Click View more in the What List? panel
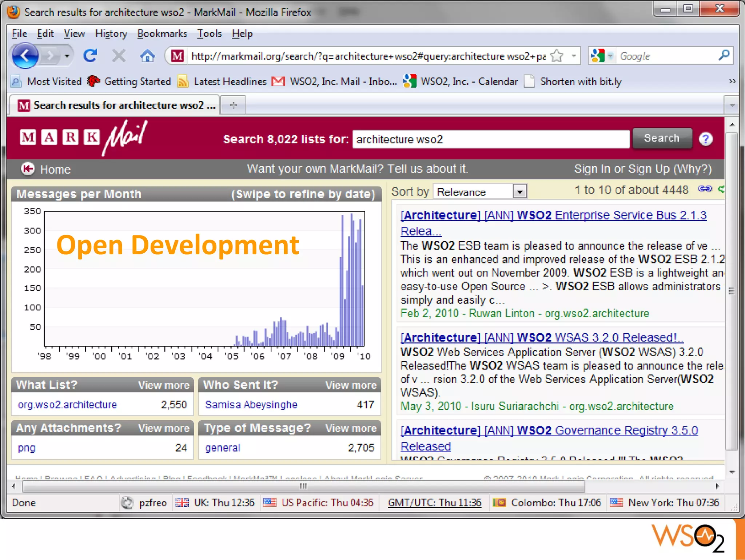Viewport: 745px width, 560px height. click(164, 385)
